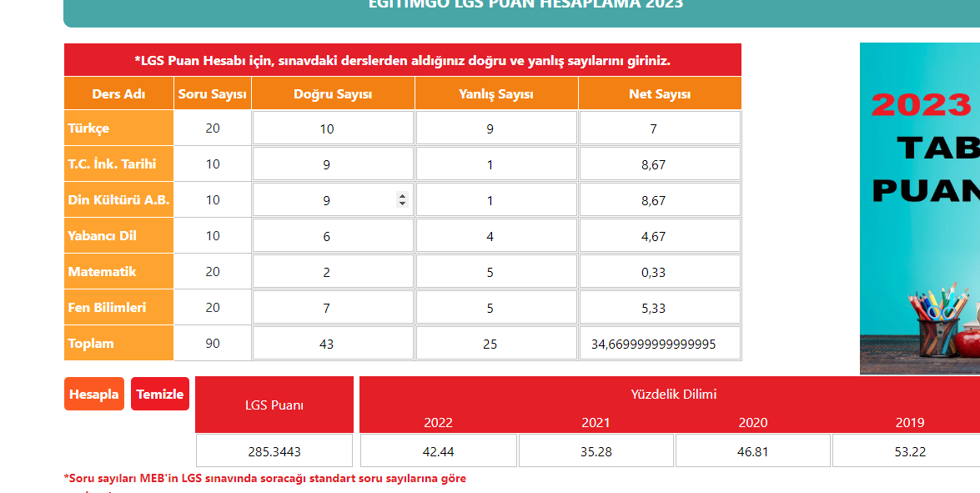Click the Yüzdelik Dilimi heading

673,395
